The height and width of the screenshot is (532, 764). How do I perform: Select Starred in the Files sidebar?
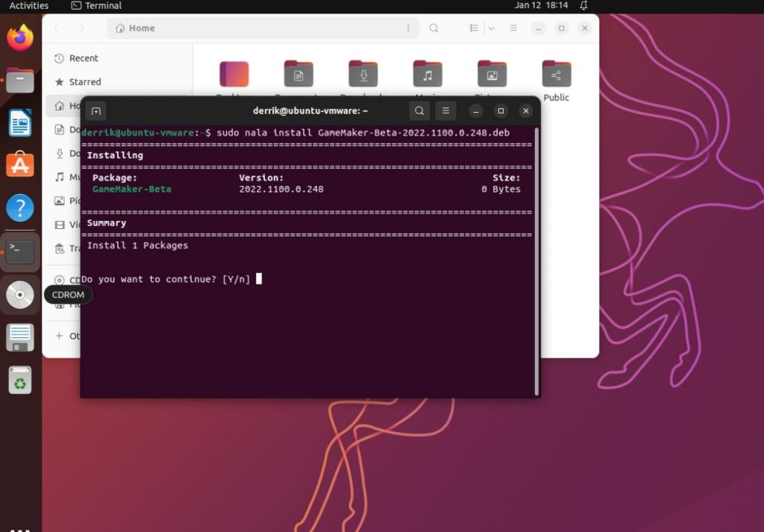81,82
